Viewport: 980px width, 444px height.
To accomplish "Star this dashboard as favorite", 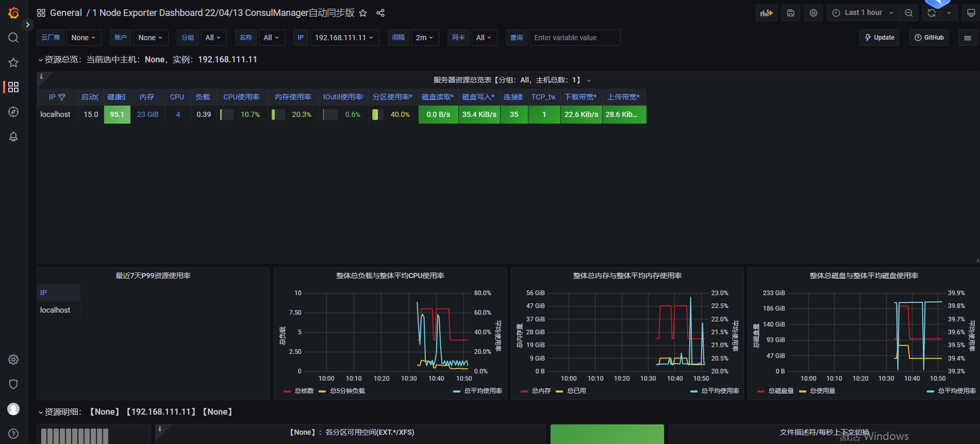I will pyautogui.click(x=363, y=13).
